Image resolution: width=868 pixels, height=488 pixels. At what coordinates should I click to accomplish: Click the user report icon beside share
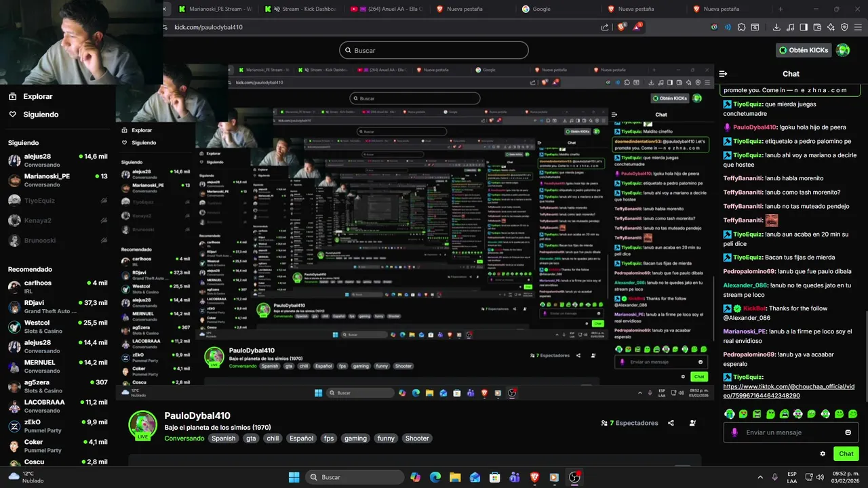[692, 423]
